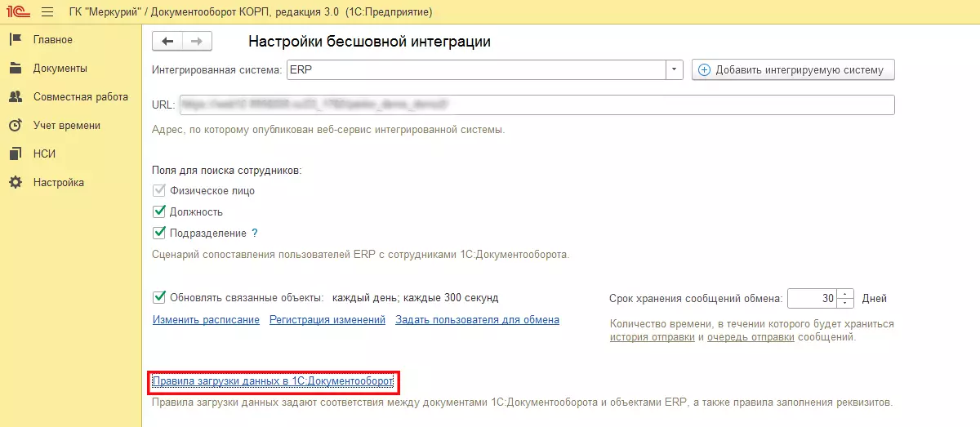Click the schedule text каждый день; каждые 300 секунд
Image resolution: width=980 pixels, height=427 pixels.
coord(415,297)
